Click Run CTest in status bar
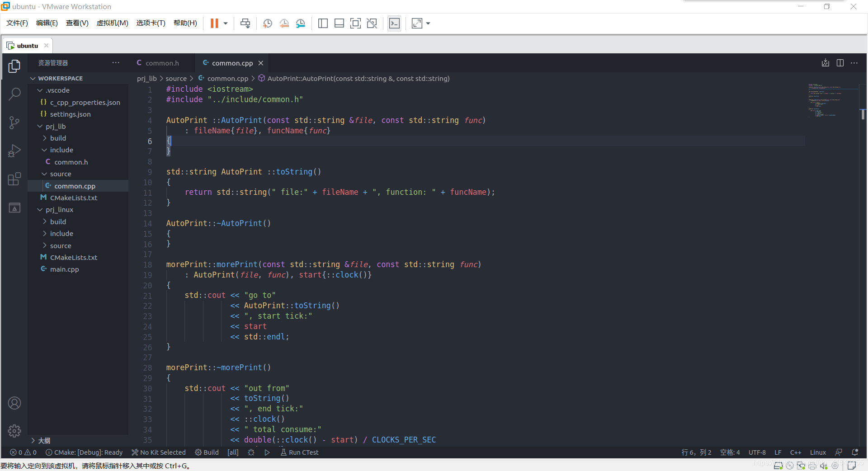 pos(299,452)
